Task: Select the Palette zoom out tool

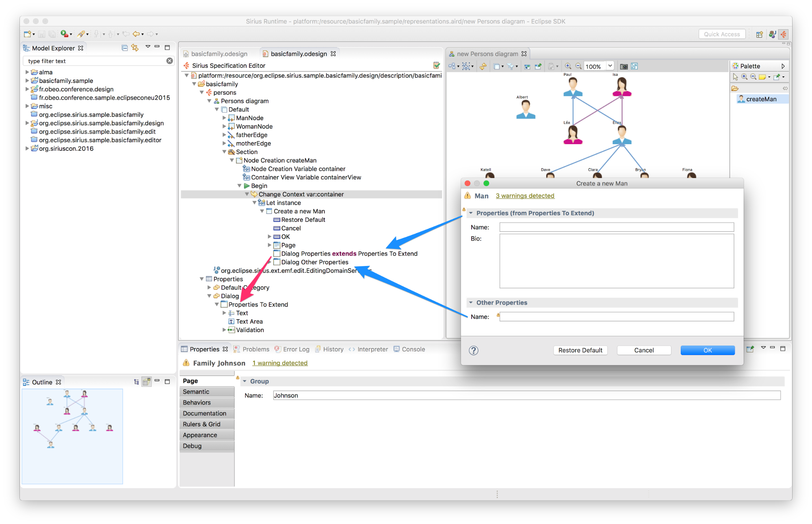Action: point(753,77)
